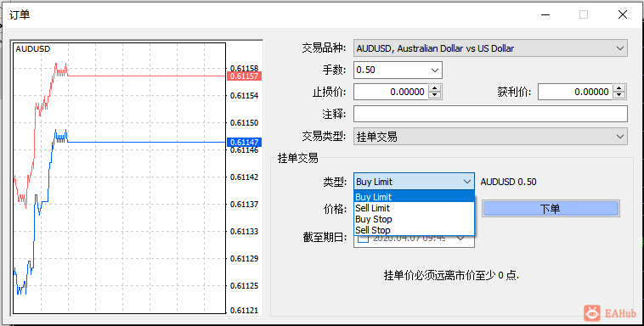Click the AUDUSD chart title label
The image size is (644, 326).
[x=33, y=49]
